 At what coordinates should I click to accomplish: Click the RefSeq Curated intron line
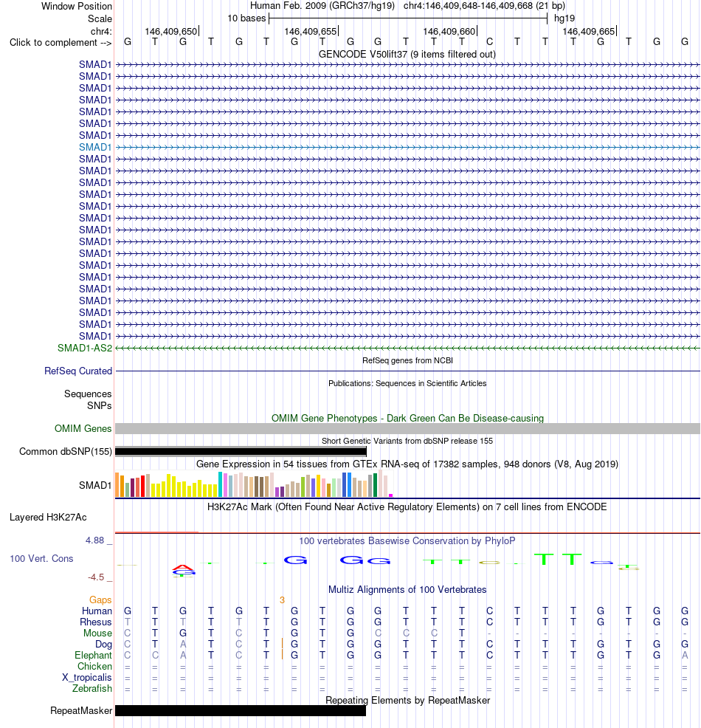[x=408, y=371]
